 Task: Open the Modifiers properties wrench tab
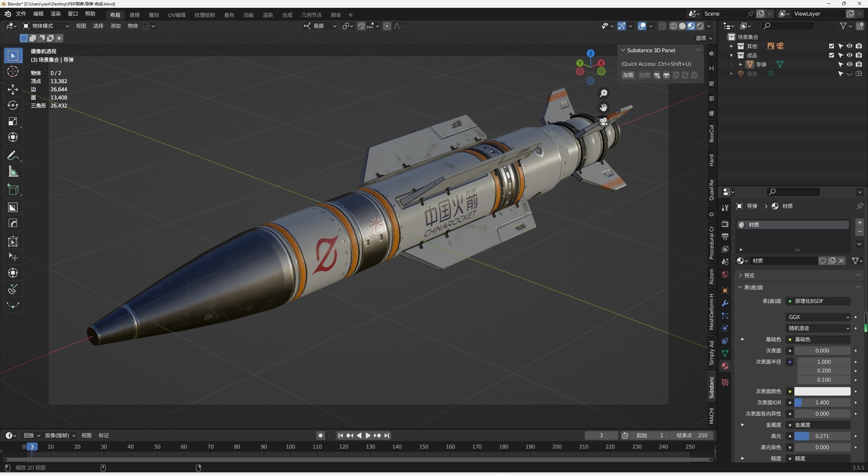[725, 303]
